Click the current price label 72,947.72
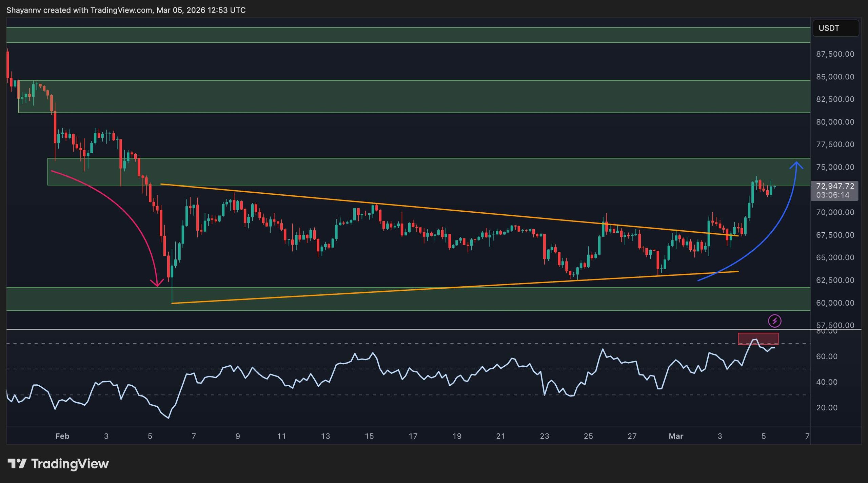 pyautogui.click(x=835, y=186)
